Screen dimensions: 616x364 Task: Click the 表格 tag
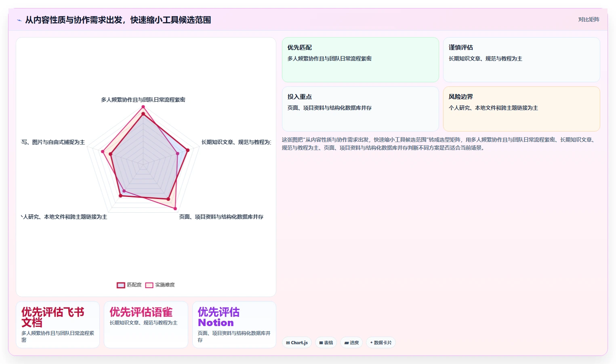(326, 343)
